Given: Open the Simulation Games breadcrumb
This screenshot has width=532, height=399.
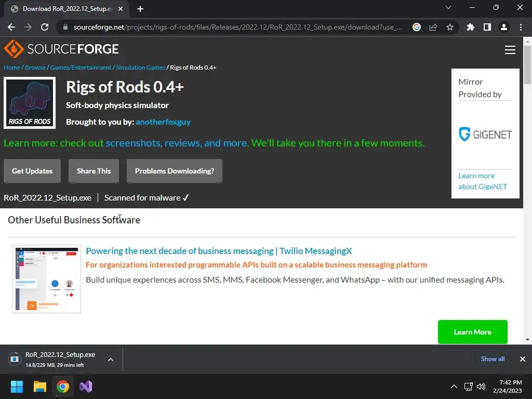Looking at the screenshot, I should click(x=140, y=68).
